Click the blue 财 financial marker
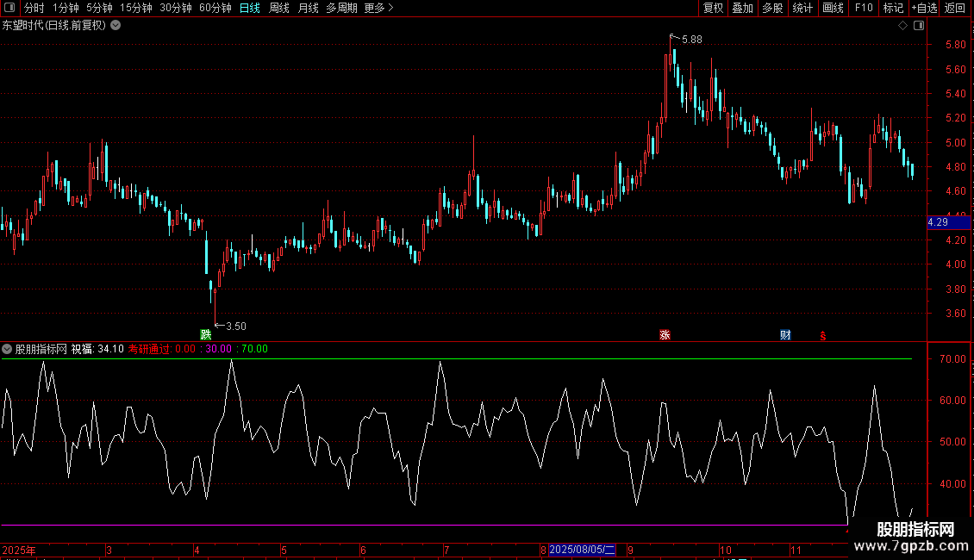 tap(785, 334)
